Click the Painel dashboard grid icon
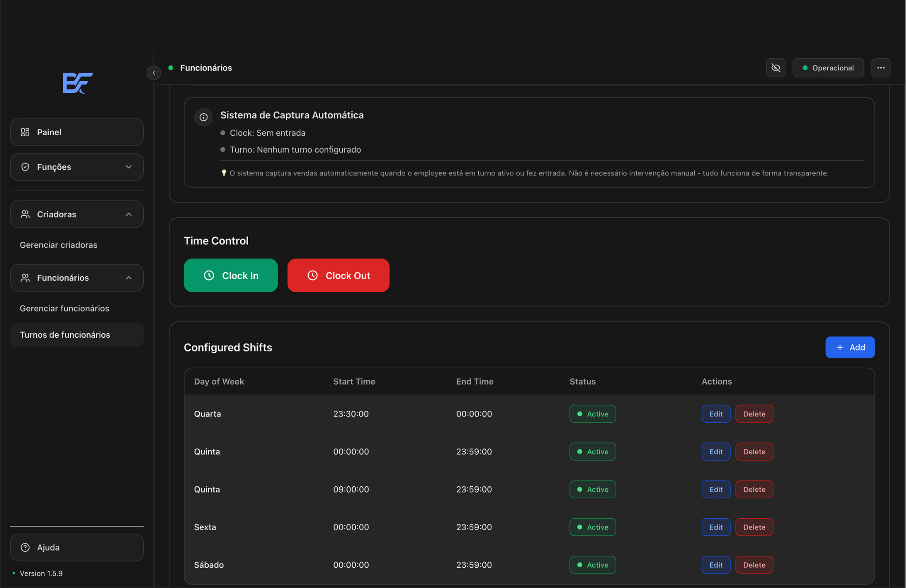This screenshot has width=906, height=588. (x=25, y=132)
